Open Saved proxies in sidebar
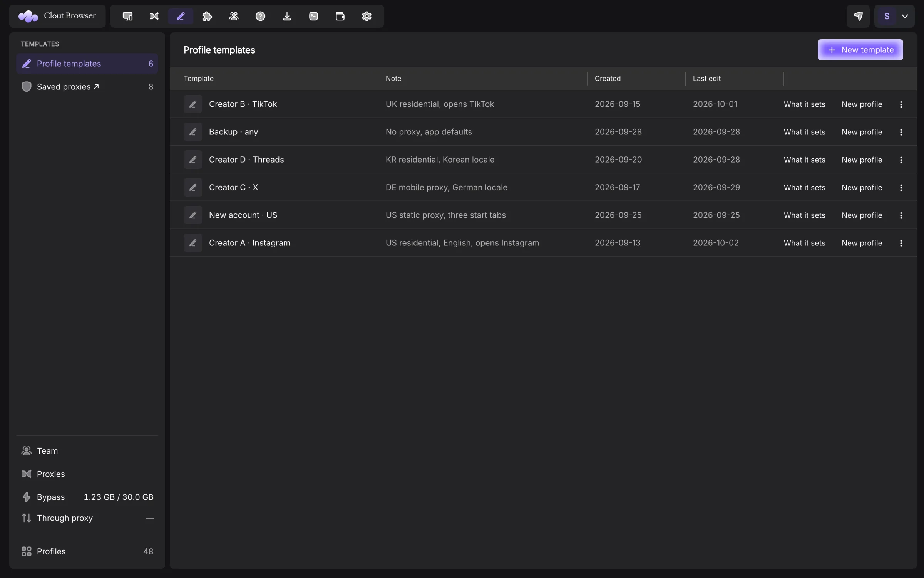This screenshot has height=578, width=924. 87,87
